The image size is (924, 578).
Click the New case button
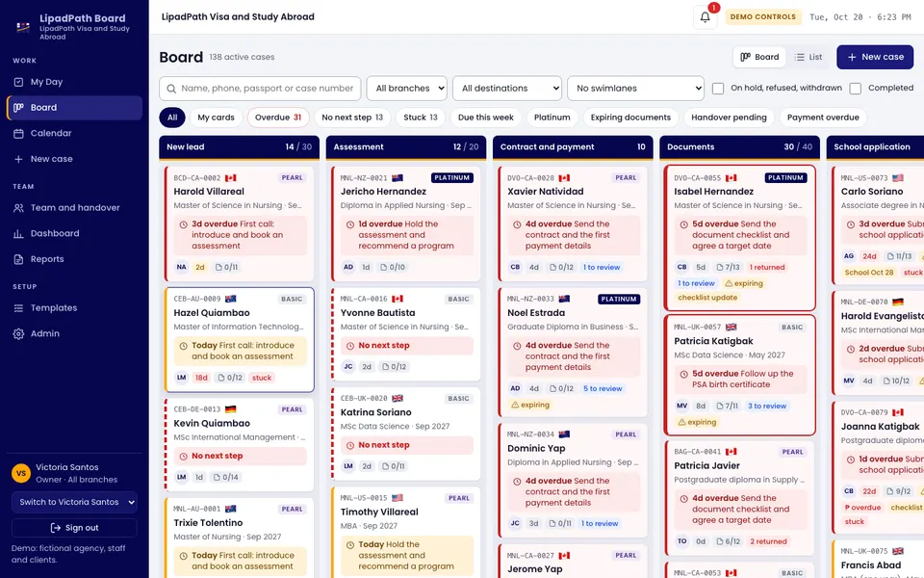coord(875,57)
